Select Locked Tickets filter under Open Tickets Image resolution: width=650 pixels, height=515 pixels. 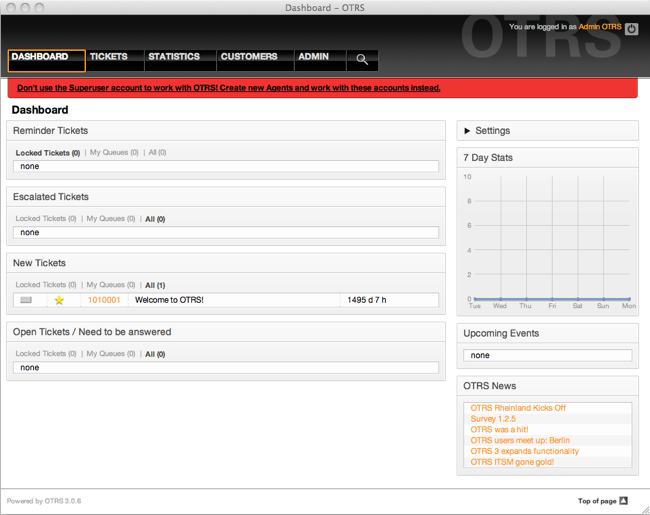pyautogui.click(x=46, y=354)
